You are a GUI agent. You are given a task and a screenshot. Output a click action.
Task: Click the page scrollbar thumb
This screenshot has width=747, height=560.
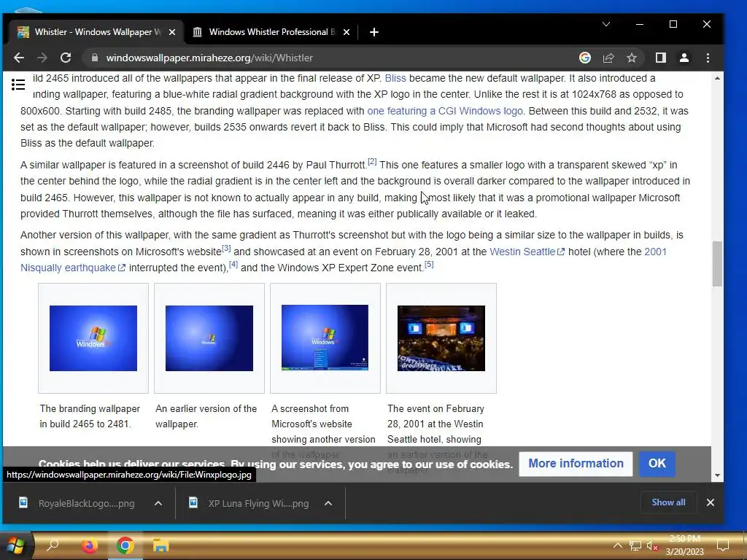click(717, 263)
